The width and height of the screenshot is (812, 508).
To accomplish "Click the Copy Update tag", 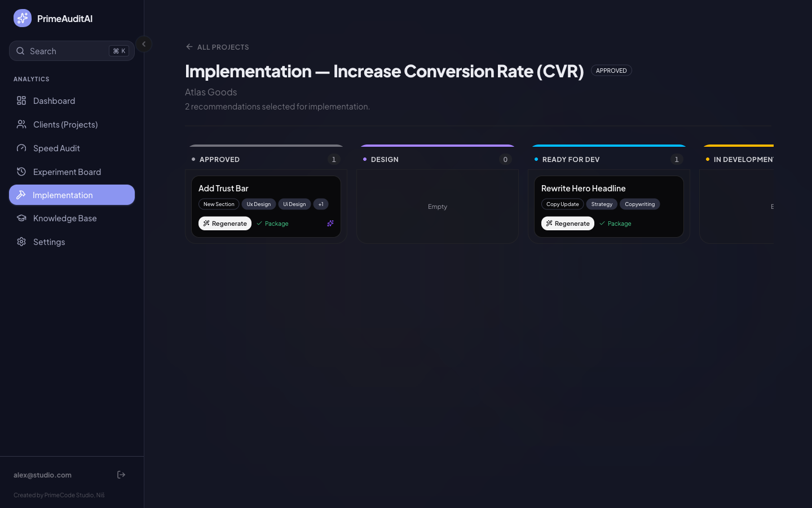I will [563, 204].
